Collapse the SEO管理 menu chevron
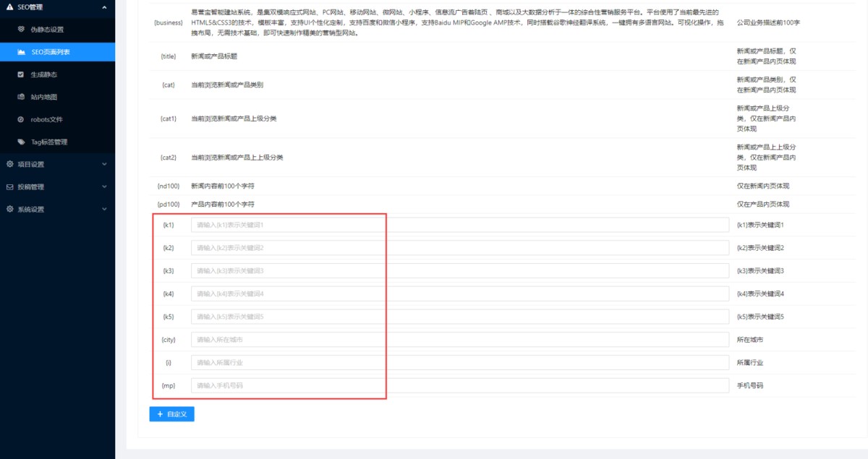Viewport: 868px width, 459px height. pos(105,7)
